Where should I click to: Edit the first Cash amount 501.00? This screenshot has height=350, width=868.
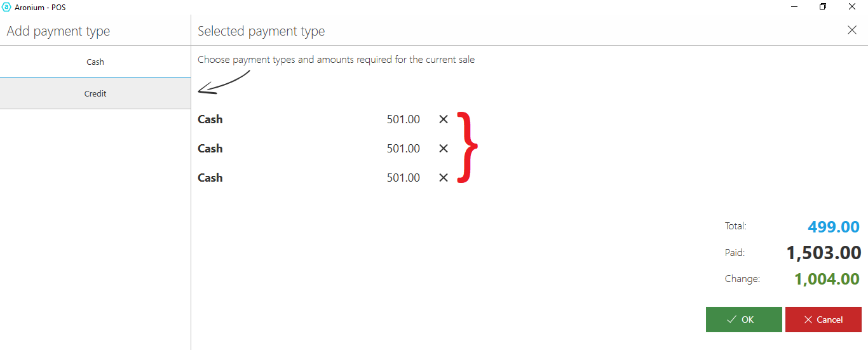403,119
